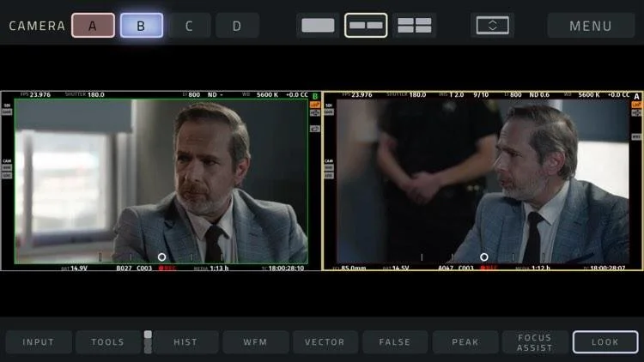Switch to quad-view layout icon
The height and width of the screenshot is (362, 644).
click(414, 26)
